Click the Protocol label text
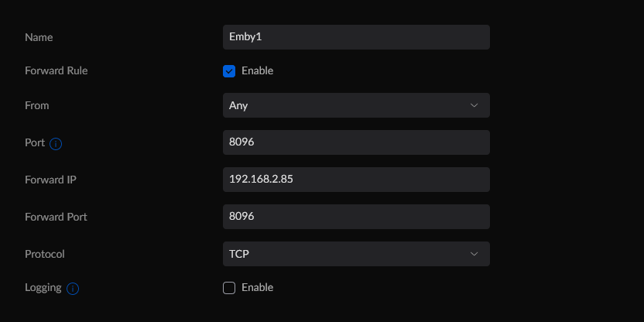Screen dimensions: 644x322 tap(45, 254)
